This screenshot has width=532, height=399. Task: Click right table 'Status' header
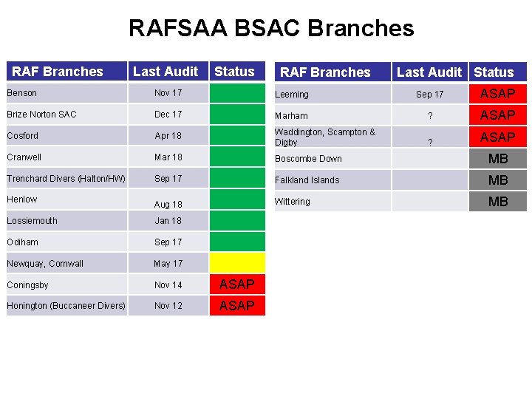point(498,72)
